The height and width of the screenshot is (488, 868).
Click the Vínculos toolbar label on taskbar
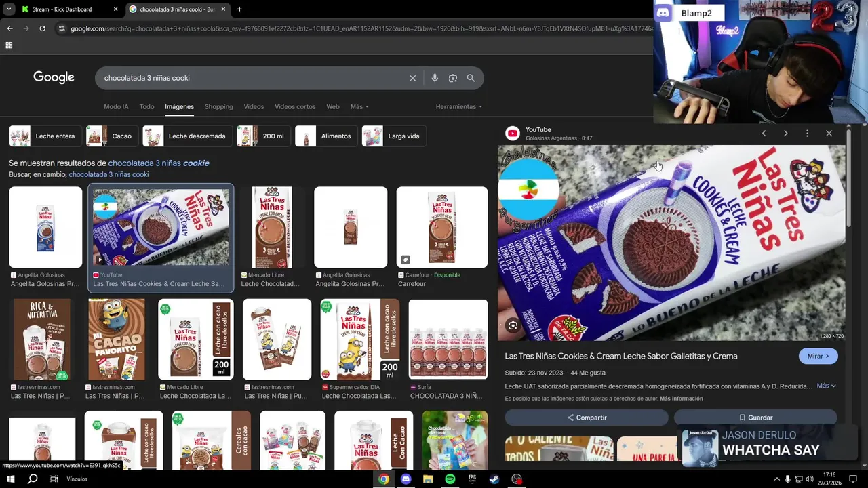click(77, 479)
